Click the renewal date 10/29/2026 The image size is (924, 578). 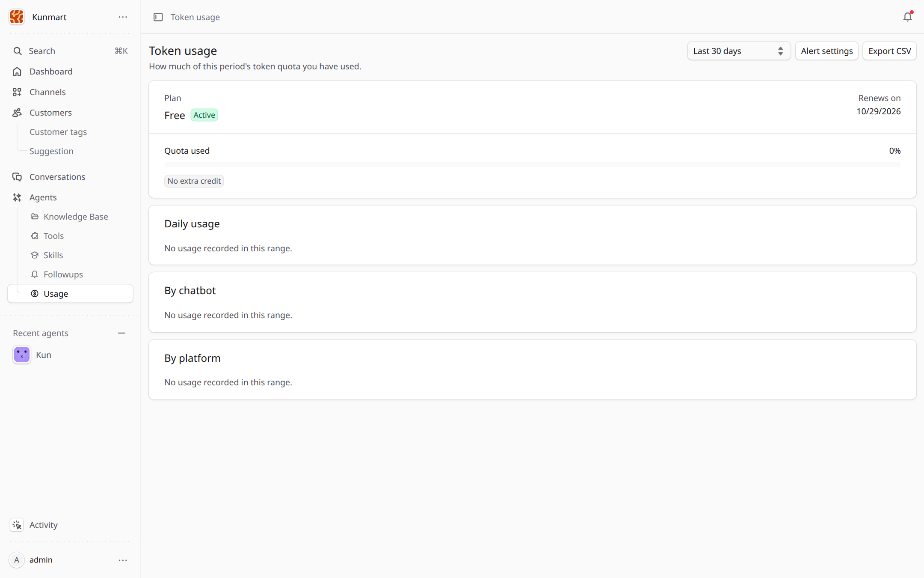[x=878, y=111]
